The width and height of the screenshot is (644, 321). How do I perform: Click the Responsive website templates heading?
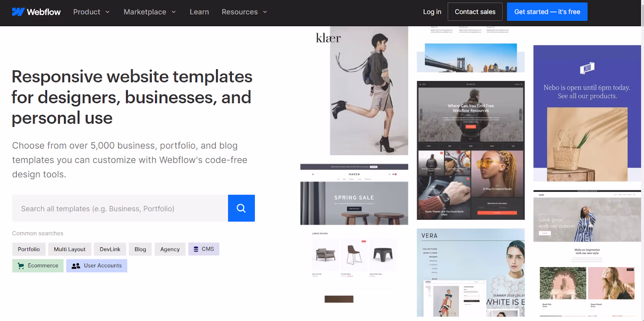pyautogui.click(x=132, y=97)
